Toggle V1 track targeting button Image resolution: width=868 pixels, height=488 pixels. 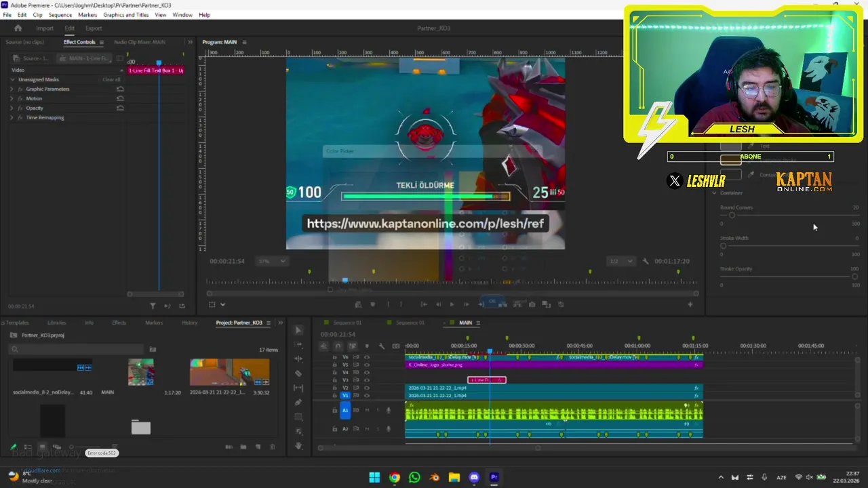click(x=345, y=396)
